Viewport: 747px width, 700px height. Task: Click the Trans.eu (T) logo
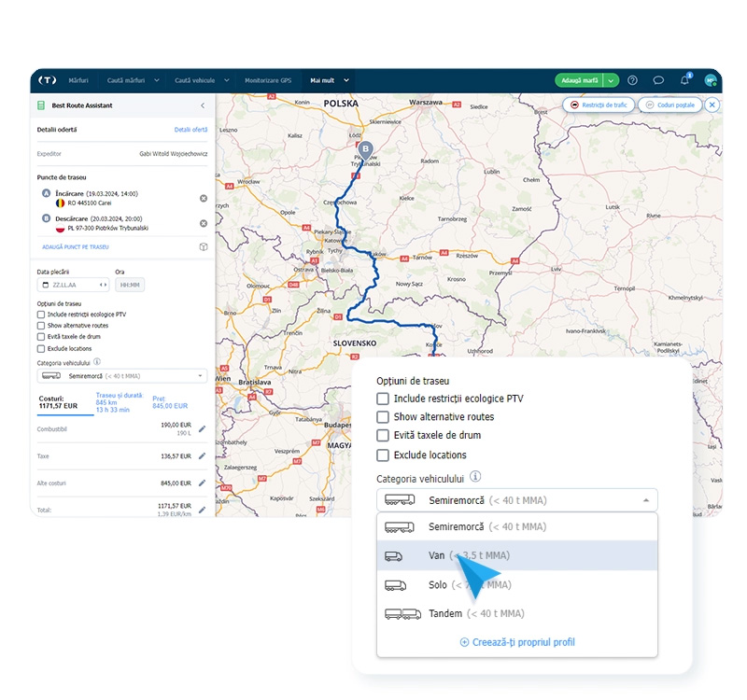pos(48,80)
